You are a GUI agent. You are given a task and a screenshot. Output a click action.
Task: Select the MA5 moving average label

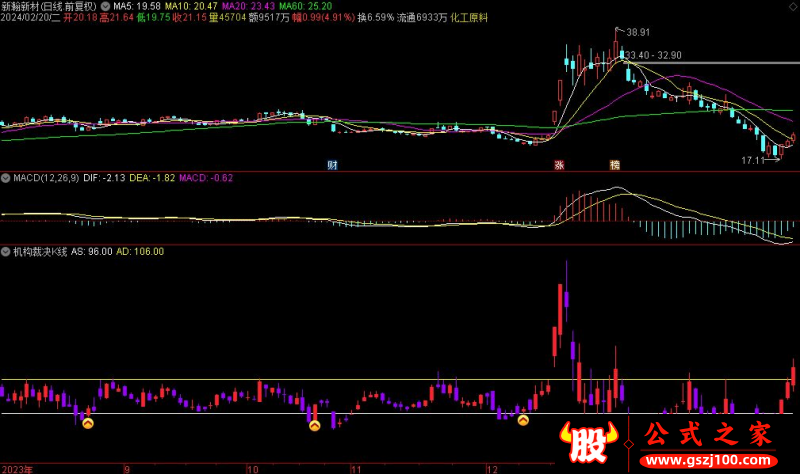pyautogui.click(x=137, y=6)
